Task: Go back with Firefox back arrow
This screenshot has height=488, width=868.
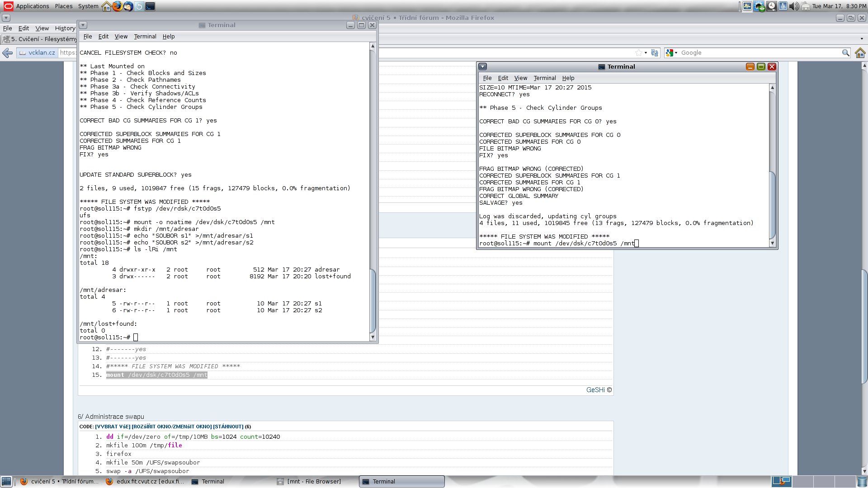Action: click(x=8, y=53)
